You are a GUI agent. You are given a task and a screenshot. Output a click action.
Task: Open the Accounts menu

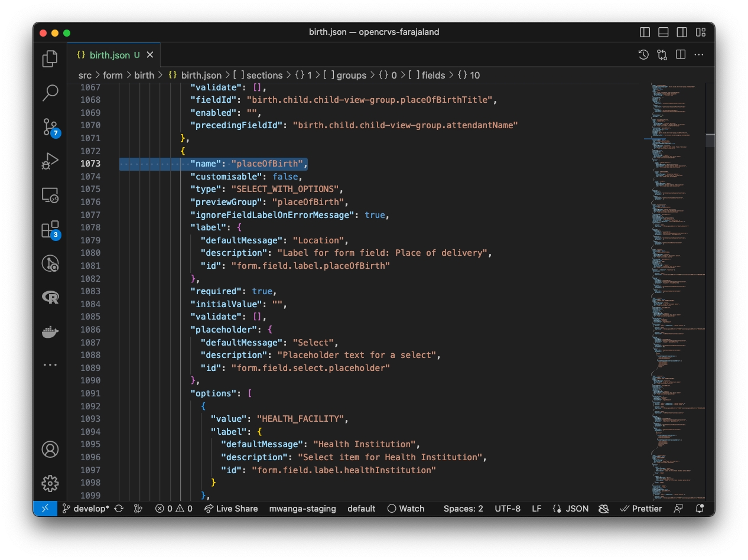point(50,450)
